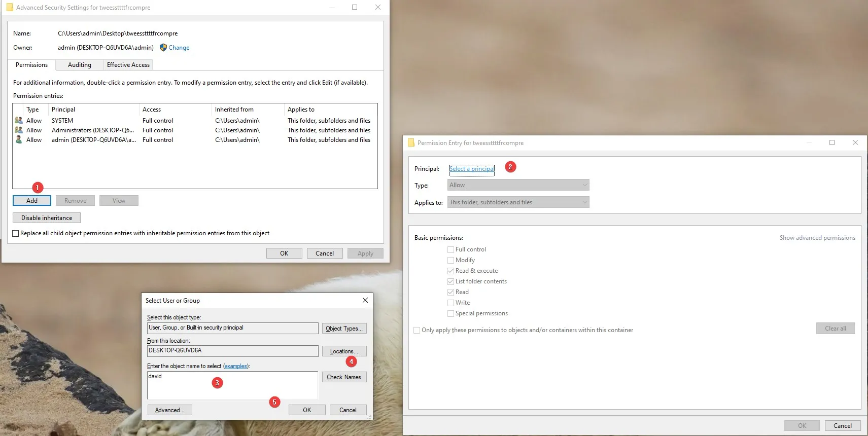Open the Type dropdown showing Allow
Screen dimensions: 868x436
coord(518,185)
